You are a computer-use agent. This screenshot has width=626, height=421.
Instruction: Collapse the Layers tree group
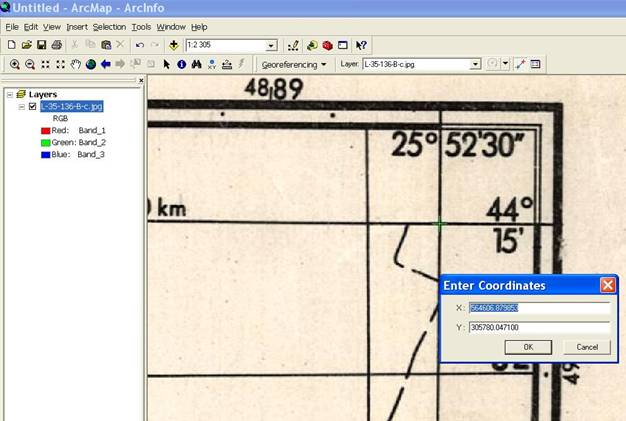point(9,94)
